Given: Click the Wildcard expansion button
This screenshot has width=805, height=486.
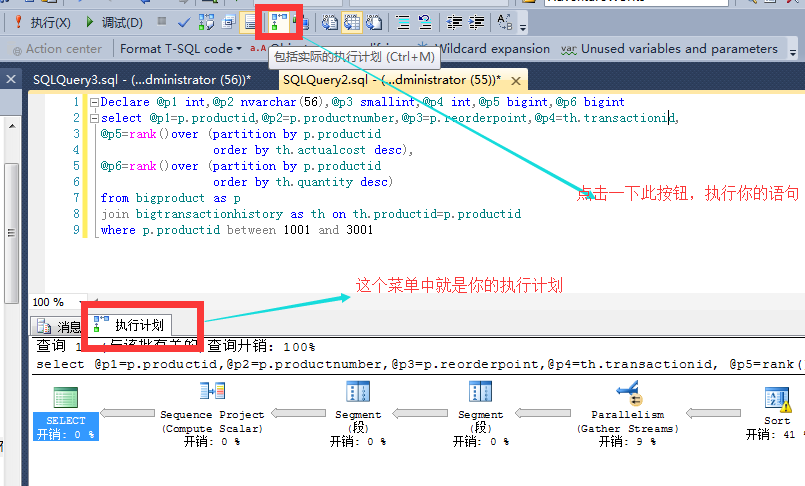Looking at the screenshot, I should (x=485, y=49).
